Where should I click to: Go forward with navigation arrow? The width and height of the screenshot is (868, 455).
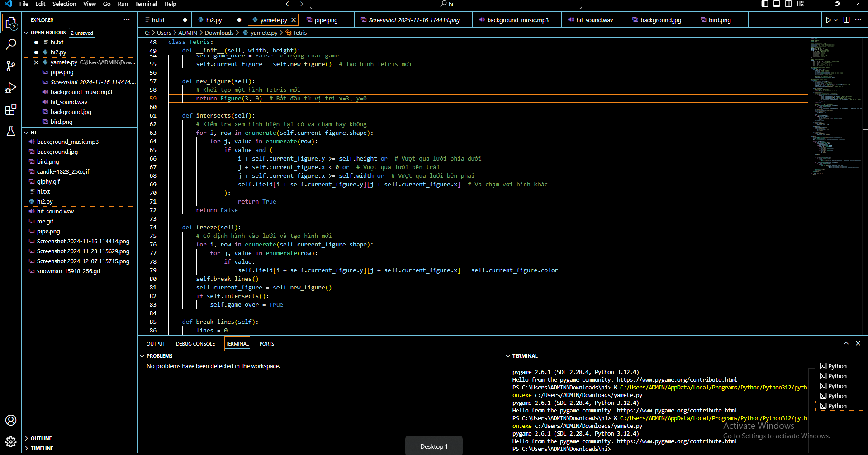click(301, 4)
